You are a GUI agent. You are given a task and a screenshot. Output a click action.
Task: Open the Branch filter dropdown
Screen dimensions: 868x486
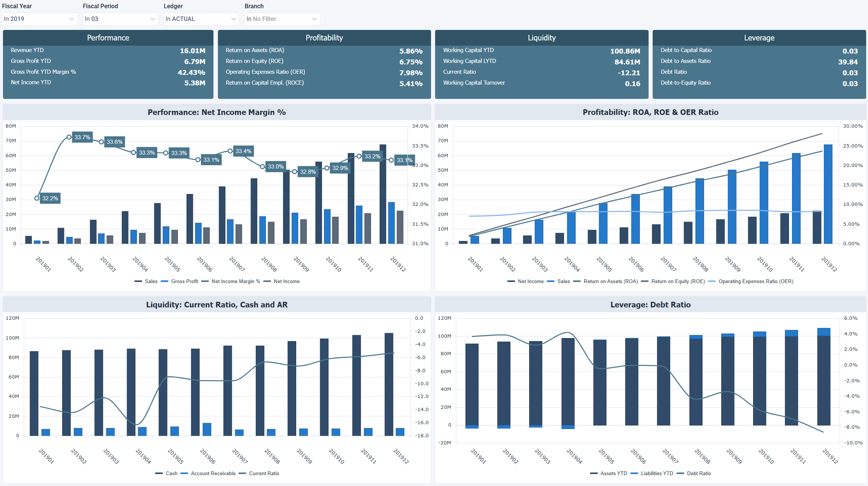282,19
